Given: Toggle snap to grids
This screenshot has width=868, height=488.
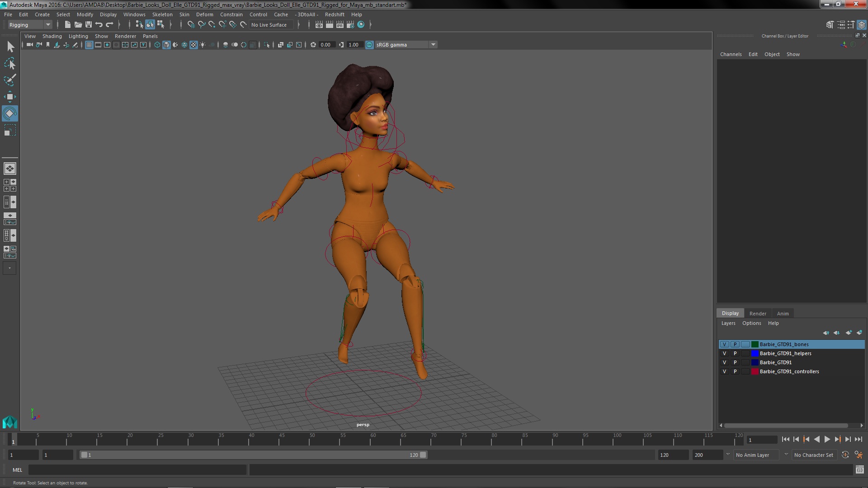Looking at the screenshot, I should [x=191, y=25].
